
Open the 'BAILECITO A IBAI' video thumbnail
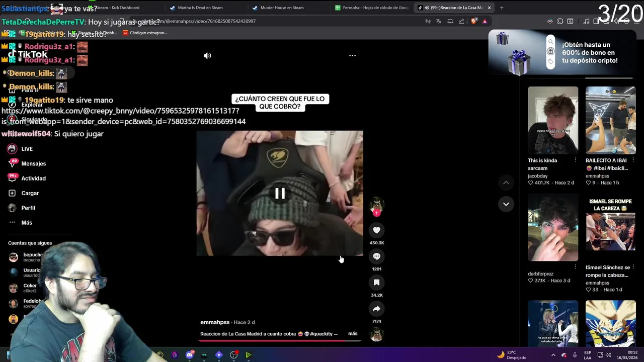(x=610, y=120)
